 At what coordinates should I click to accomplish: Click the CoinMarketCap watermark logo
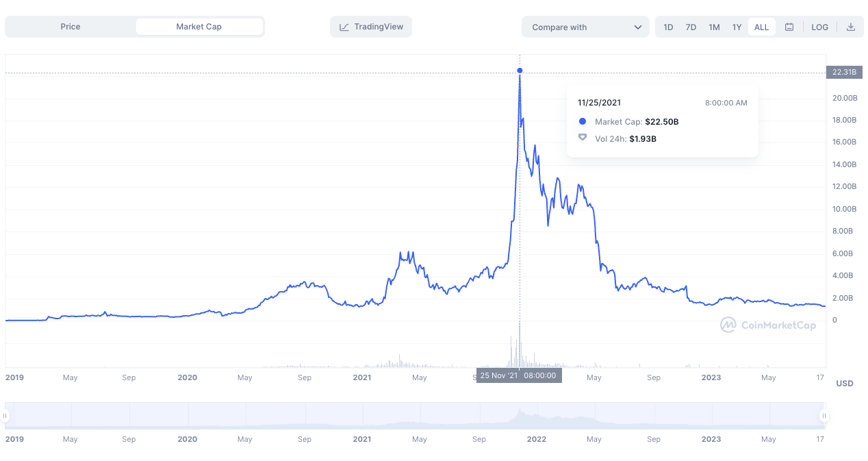tap(768, 325)
